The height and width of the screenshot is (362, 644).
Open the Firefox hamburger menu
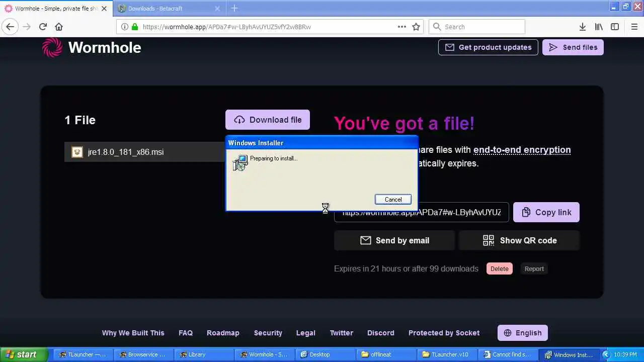[x=634, y=27]
